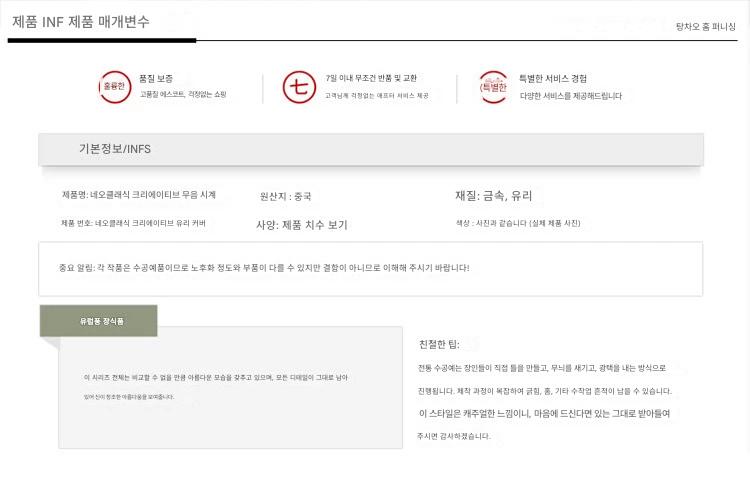Click the '원산지 : 중국' origin field
The image size is (750, 499).
coord(285,197)
